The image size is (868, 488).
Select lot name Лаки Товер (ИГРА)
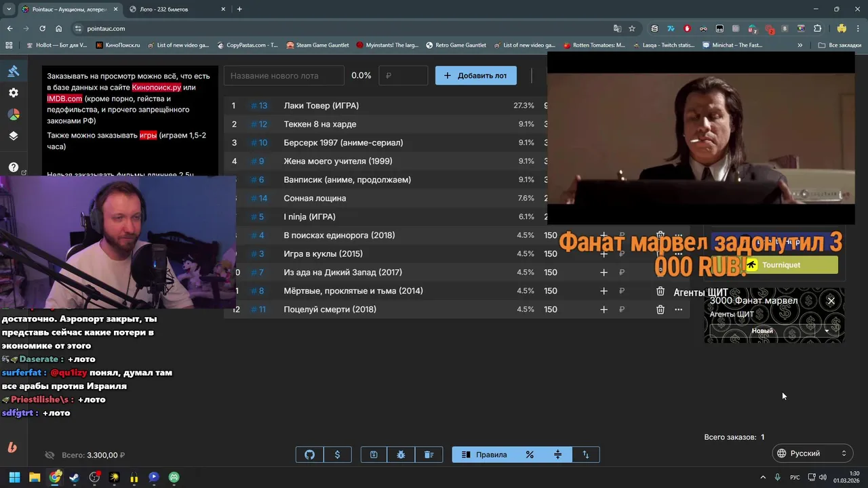pyautogui.click(x=321, y=106)
